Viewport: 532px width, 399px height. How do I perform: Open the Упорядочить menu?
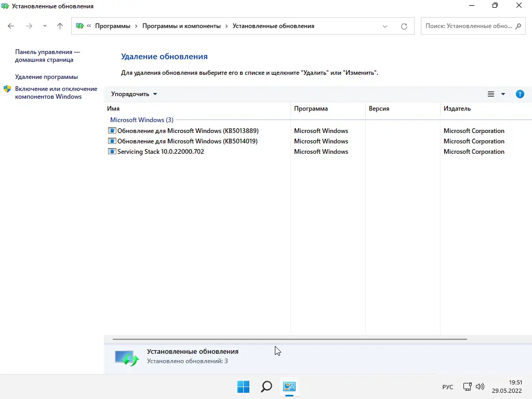pos(131,94)
